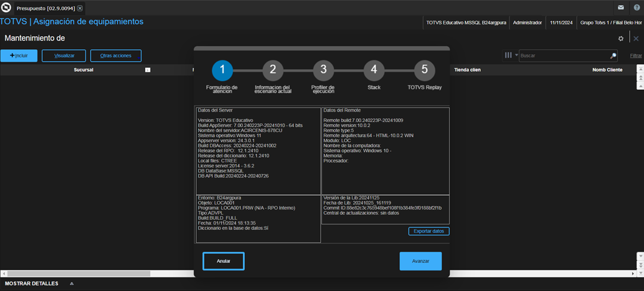Close the Presupuesto [02.9.0094] tab
644x291 pixels.
80,8
